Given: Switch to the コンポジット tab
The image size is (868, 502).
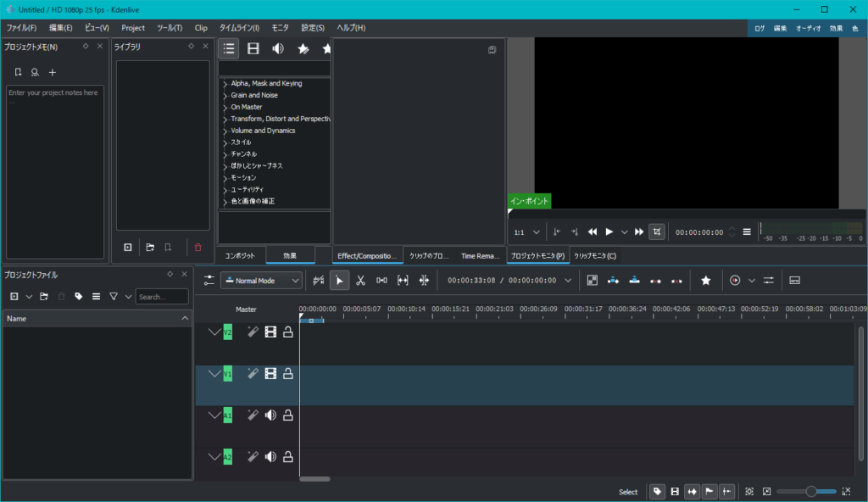Looking at the screenshot, I should coord(240,255).
